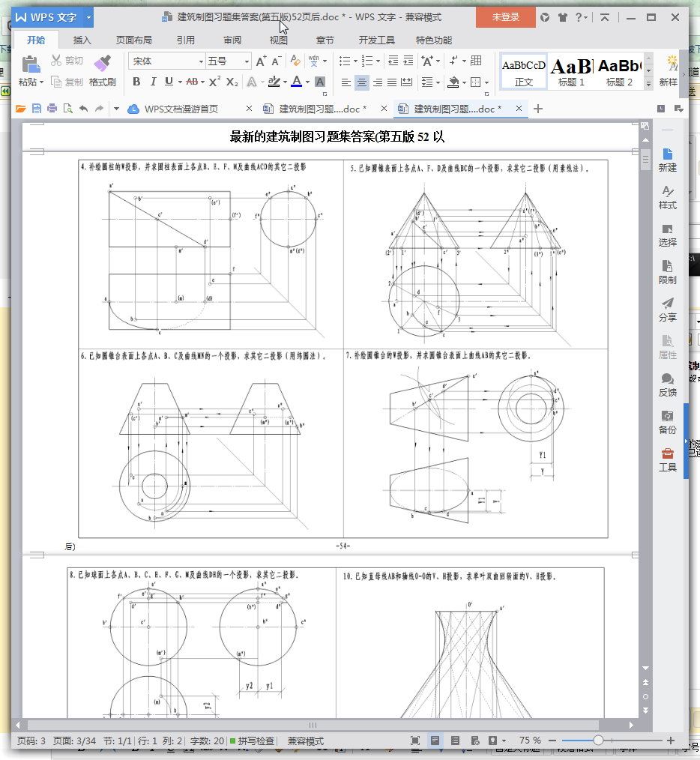This screenshot has width=700, height=760.
Task: Open the 工具 (Tools) sidebar toolbox
Action: (x=668, y=460)
